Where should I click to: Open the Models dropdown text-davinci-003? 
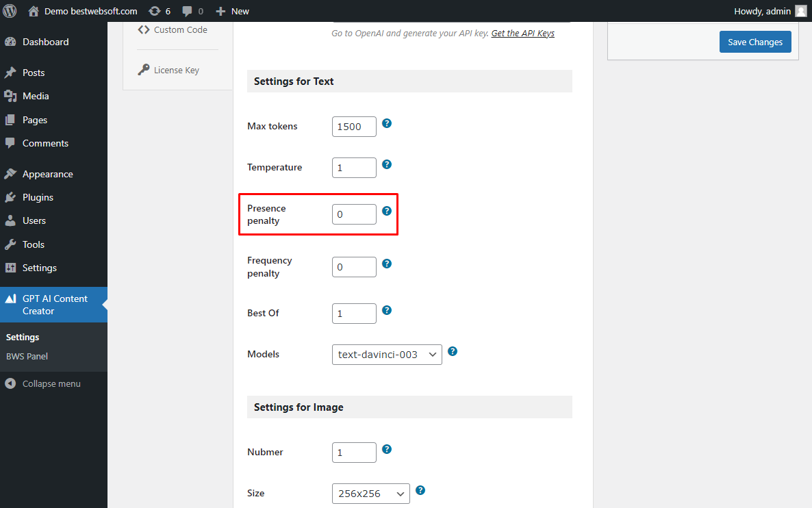387,355
